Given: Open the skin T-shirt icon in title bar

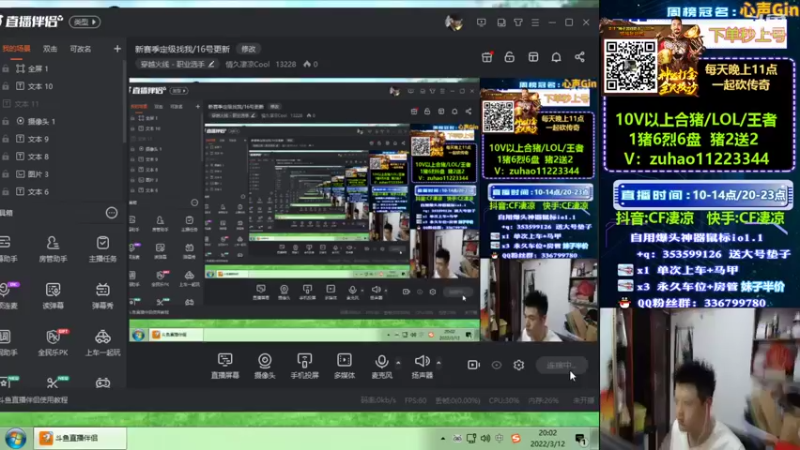Looking at the screenshot, I should [x=518, y=22].
